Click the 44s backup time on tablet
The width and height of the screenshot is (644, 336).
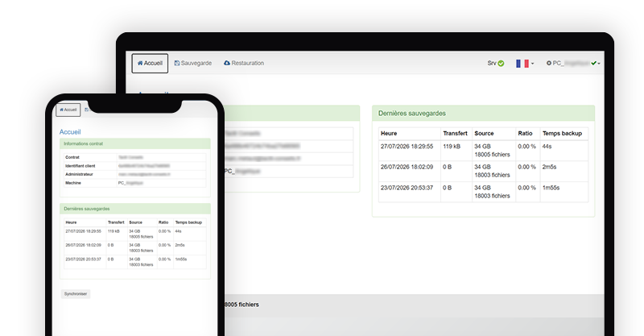point(547,147)
